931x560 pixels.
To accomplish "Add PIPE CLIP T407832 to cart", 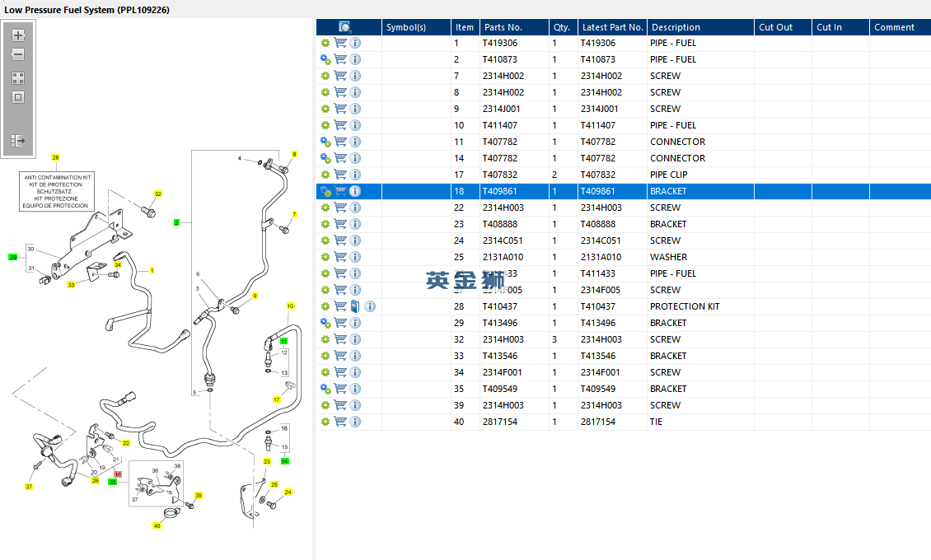I will click(340, 175).
